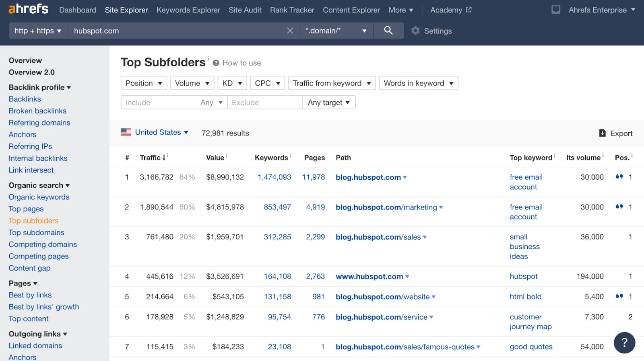
Task: Sort by Keywords column header
Action: (x=271, y=158)
